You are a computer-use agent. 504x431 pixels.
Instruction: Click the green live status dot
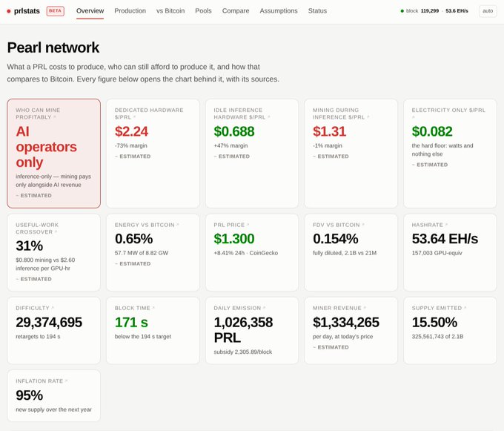[402, 11]
